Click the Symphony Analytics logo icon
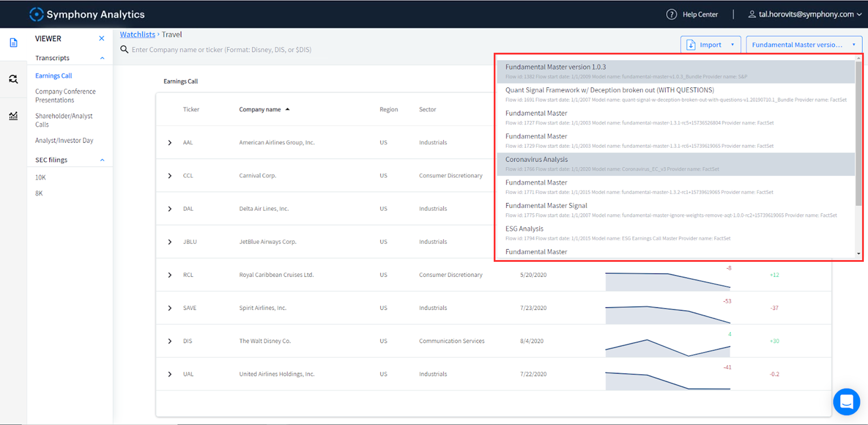 [x=36, y=14]
